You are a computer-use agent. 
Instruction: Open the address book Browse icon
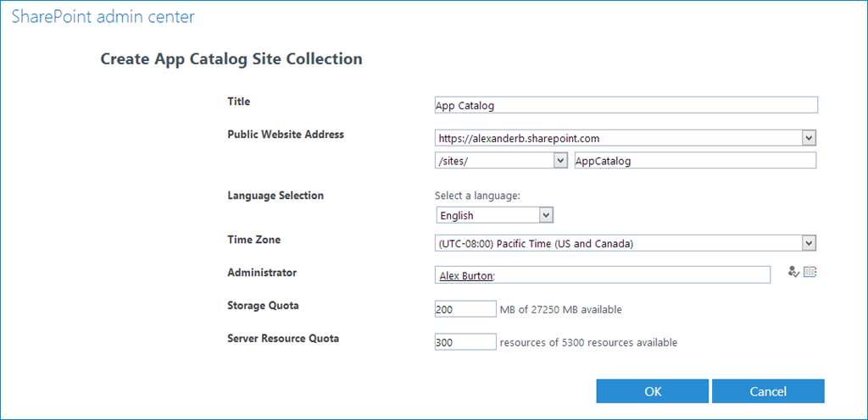(x=810, y=272)
